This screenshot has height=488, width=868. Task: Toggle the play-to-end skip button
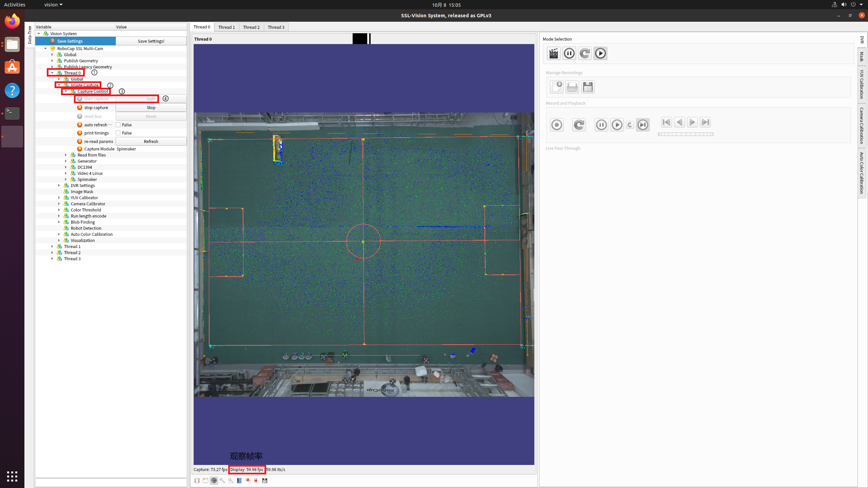pyautogui.click(x=643, y=125)
